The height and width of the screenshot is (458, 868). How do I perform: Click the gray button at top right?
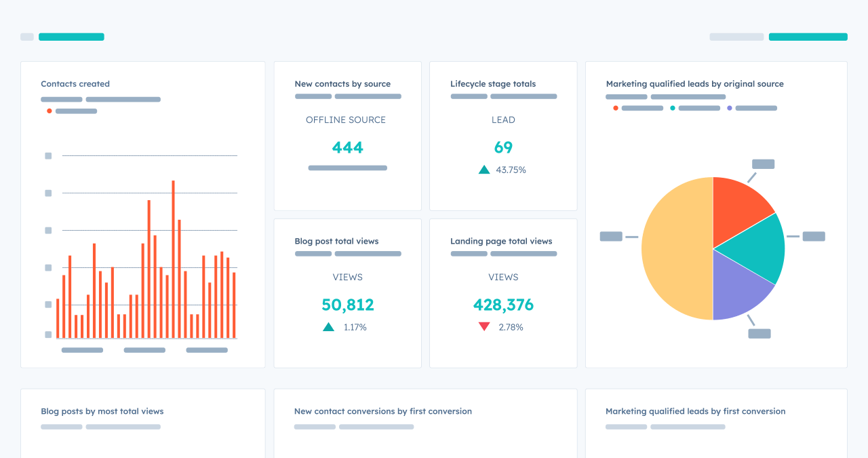736,37
